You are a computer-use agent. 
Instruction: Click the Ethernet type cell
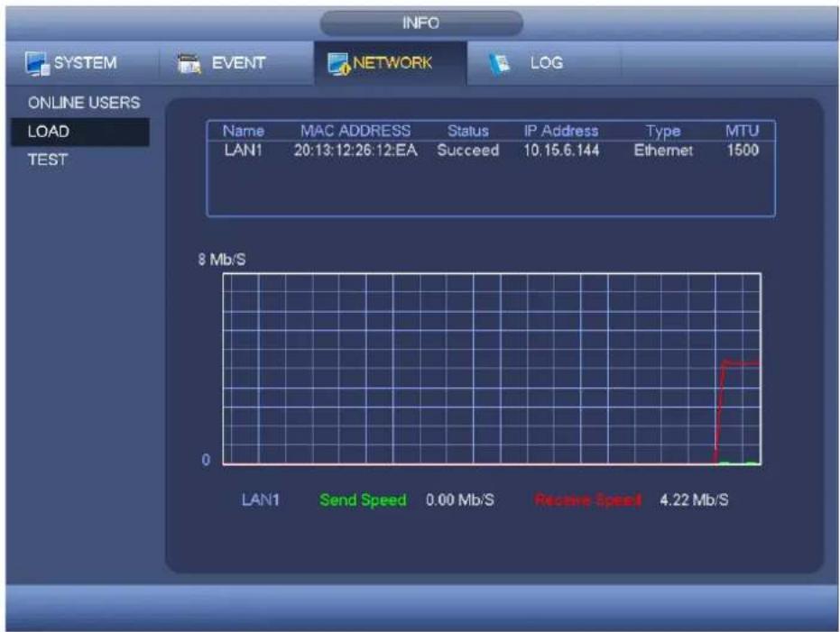[x=663, y=151]
